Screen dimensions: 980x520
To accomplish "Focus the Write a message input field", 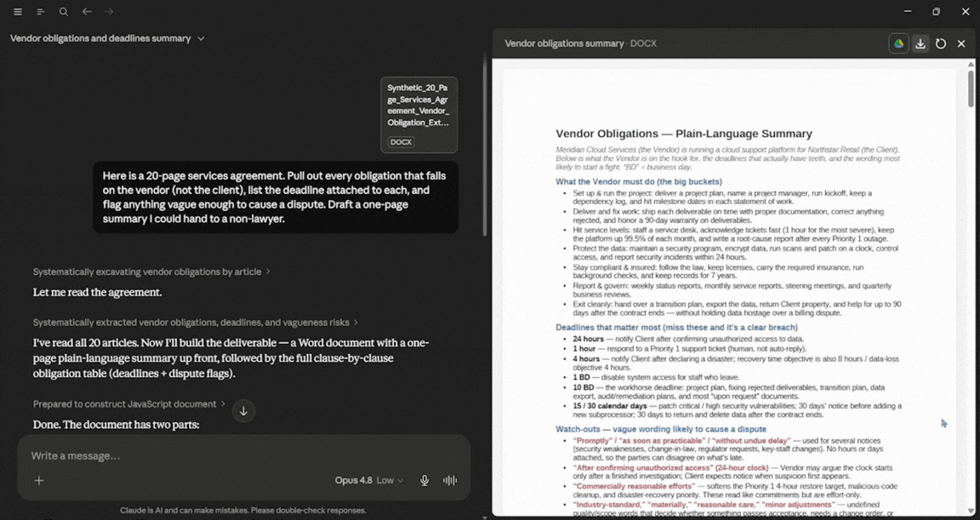I will 244,455.
